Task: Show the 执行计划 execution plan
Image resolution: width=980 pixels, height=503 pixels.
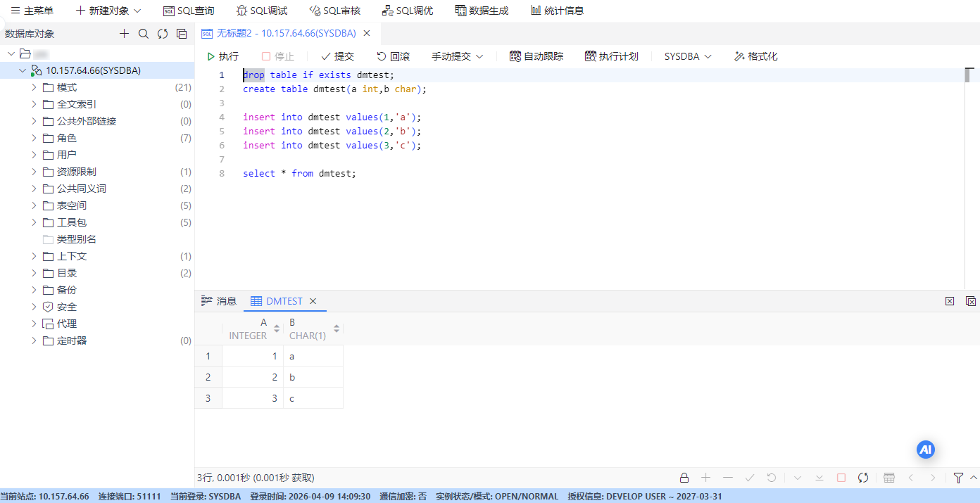Action: [x=612, y=56]
